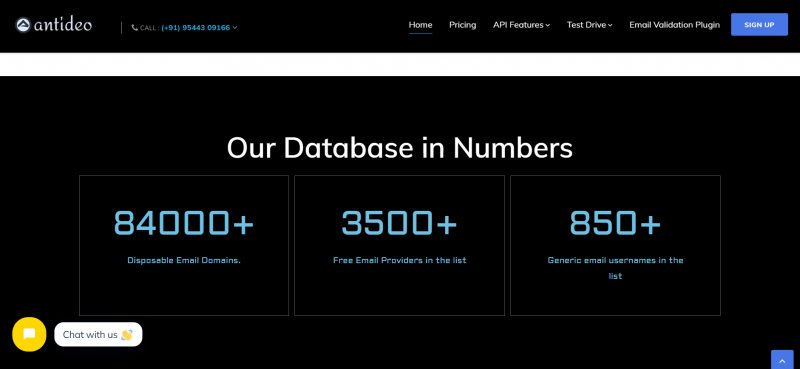Screen dimensions: 800x369
Task: Expand the phone number dropdown chevron
Action: (x=235, y=28)
